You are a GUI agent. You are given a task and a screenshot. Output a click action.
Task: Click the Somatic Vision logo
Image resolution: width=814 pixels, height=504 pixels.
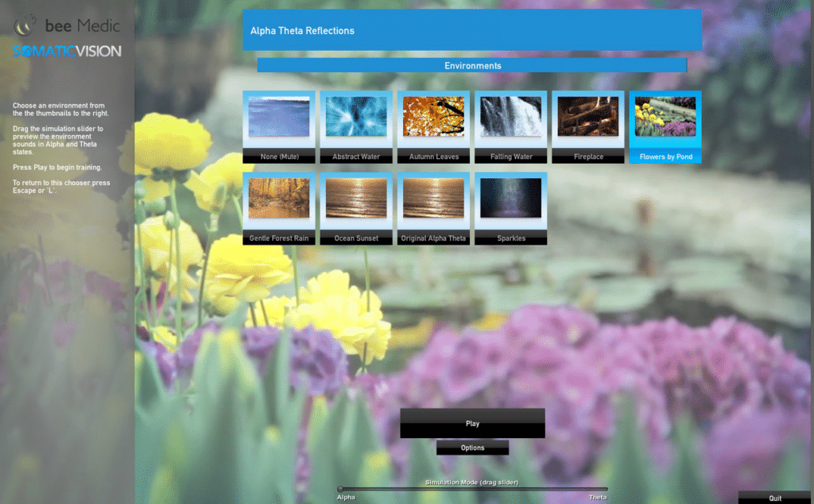click(x=67, y=52)
